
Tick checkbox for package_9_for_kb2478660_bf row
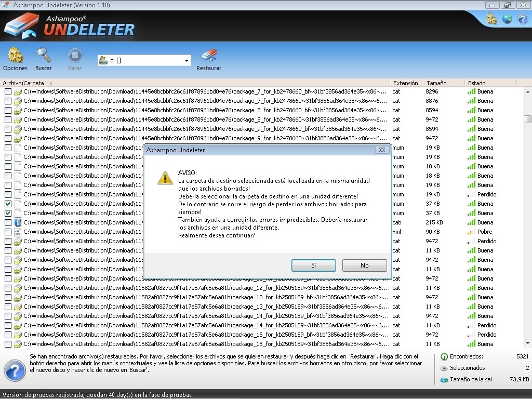coord(8,129)
